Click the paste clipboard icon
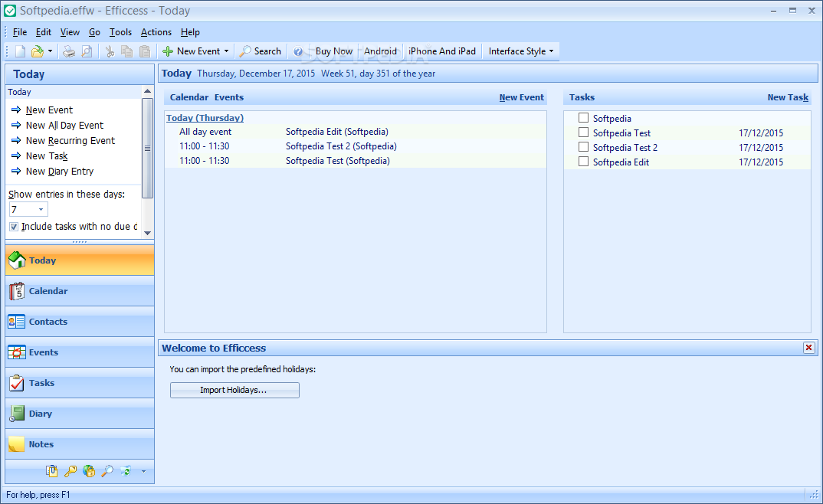This screenshot has height=504, width=823. (x=145, y=51)
